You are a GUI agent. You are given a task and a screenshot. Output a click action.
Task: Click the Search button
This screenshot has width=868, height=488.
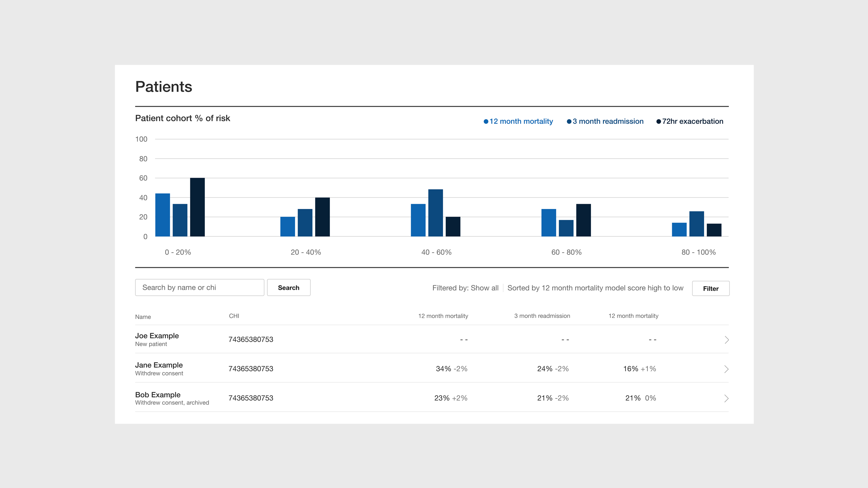[289, 287]
